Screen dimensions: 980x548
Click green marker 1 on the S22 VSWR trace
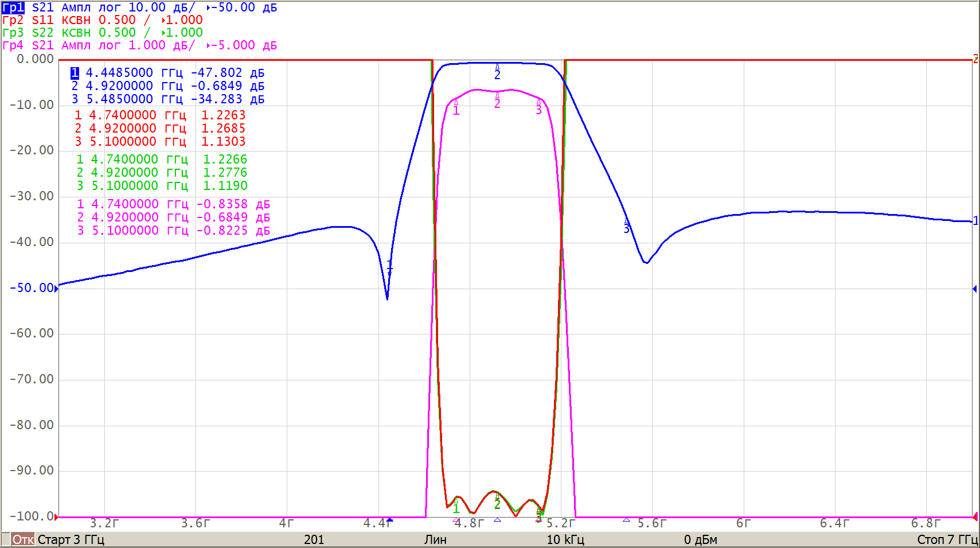tap(456, 508)
